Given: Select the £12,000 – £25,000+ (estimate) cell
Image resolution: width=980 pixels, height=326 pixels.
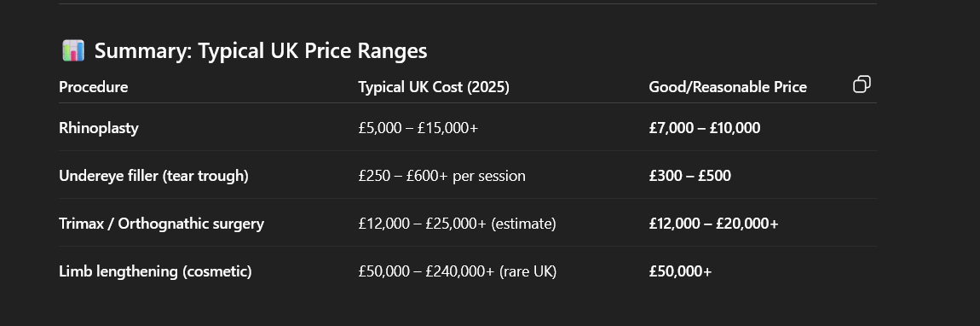Looking at the screenshot, I should 457,224.
